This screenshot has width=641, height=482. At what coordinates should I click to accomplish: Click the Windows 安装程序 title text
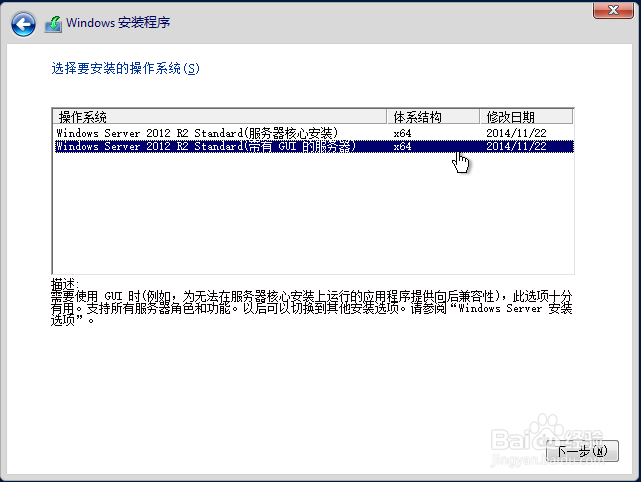tap(118, 22)
